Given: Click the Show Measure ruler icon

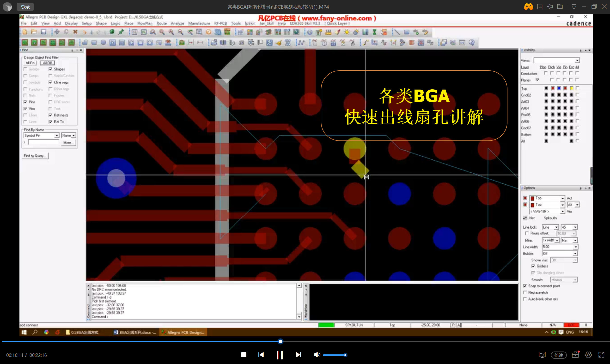Looking at the screenshot, I should (x=328, y=32).
